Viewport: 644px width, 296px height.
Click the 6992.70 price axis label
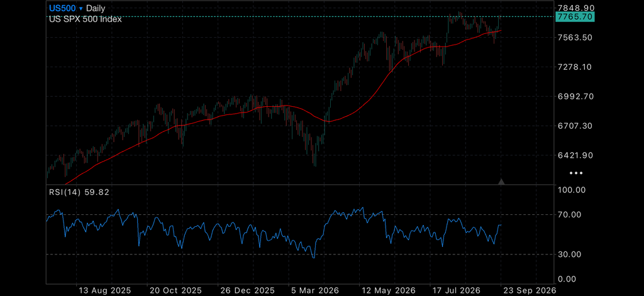576,97
